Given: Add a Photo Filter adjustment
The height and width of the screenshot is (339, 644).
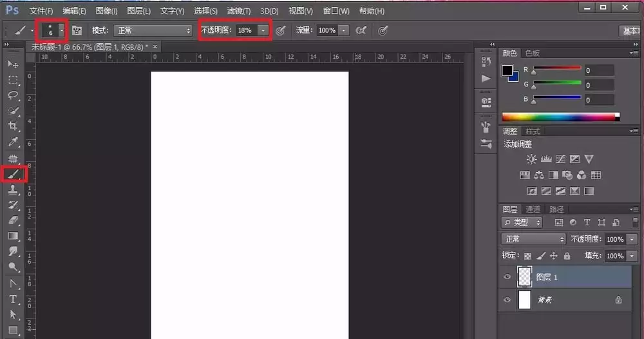Looking at the screenshot, I should click(x=567, y=175).
